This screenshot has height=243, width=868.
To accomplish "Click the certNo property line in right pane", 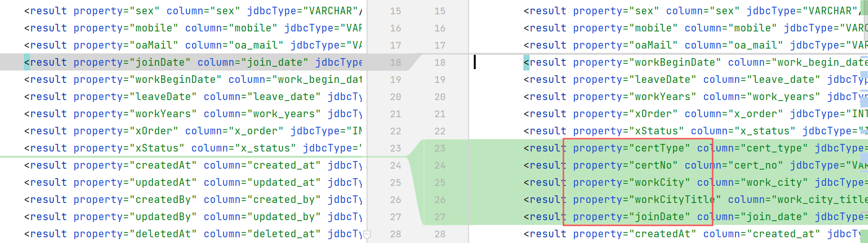I will [x=667, y=165].
